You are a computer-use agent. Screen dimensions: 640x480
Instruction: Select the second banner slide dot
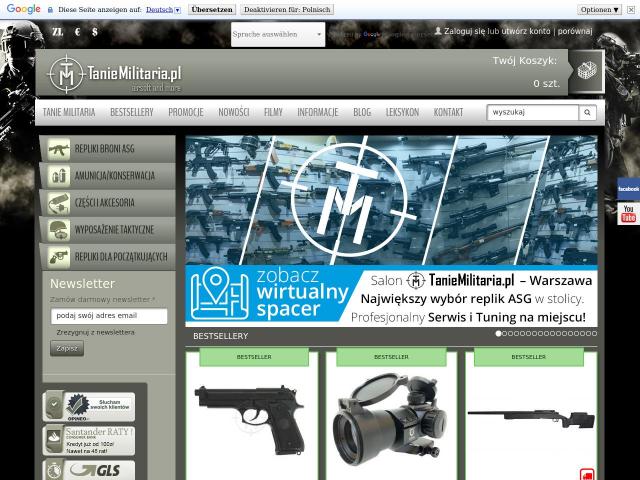click(x=504, y=333)
